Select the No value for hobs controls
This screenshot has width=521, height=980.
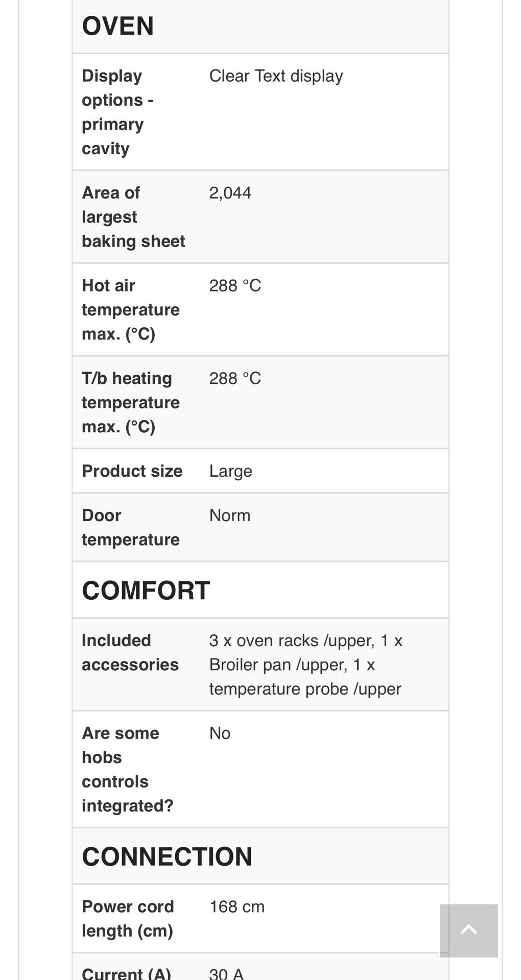219,733
